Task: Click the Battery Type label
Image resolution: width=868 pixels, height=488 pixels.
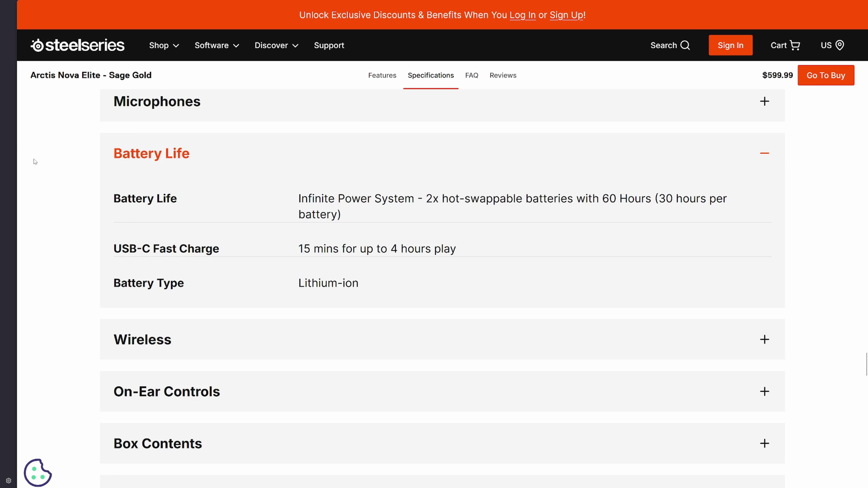Action: (x=149, y=283)
